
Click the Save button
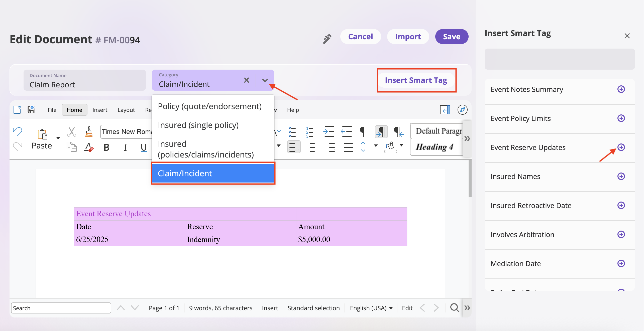(x=452, y=37)
